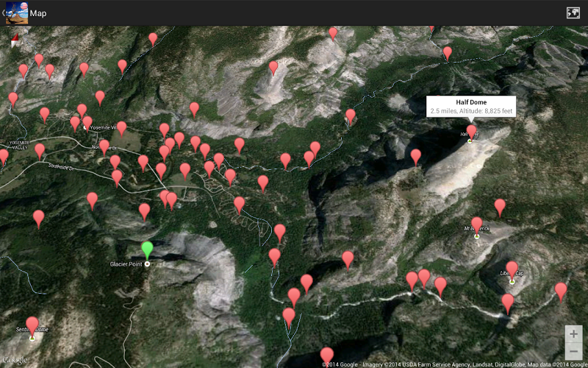588x368 pixels.
Task: Open the map type selector icon
Action: click(573, 13)
